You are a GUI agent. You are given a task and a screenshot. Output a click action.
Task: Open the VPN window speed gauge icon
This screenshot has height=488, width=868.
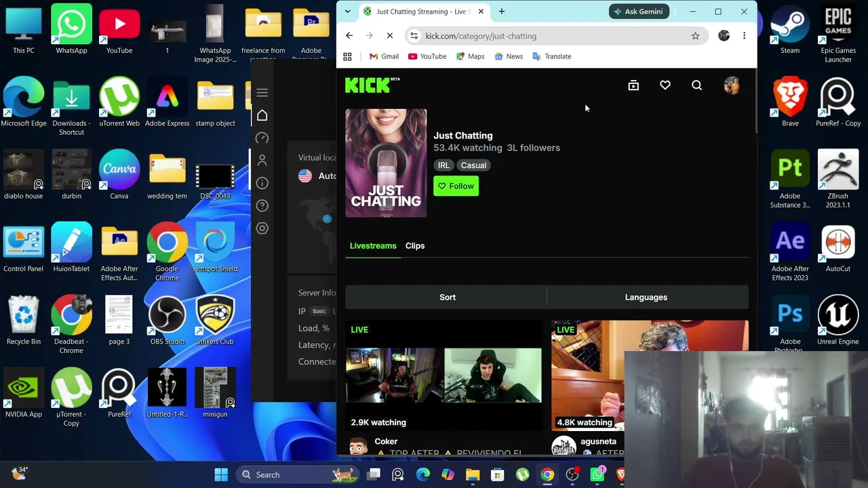tap(262, 138)
